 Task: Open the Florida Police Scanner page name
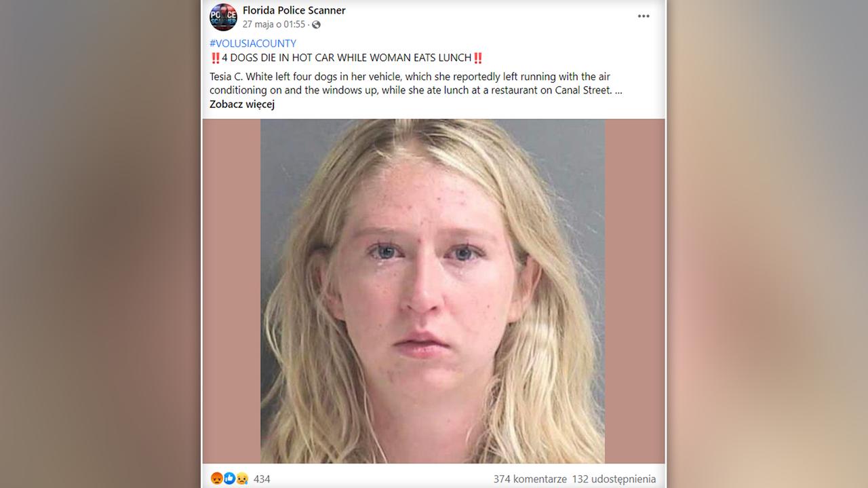pyautogui.click(x=294, y=10)
